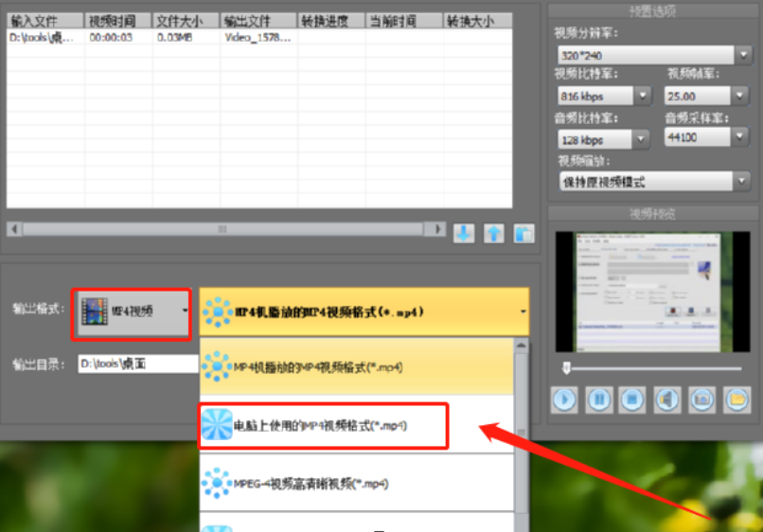
Task: Open the 视频比特率 816 kbps dropdown
Action: (643, 96)
